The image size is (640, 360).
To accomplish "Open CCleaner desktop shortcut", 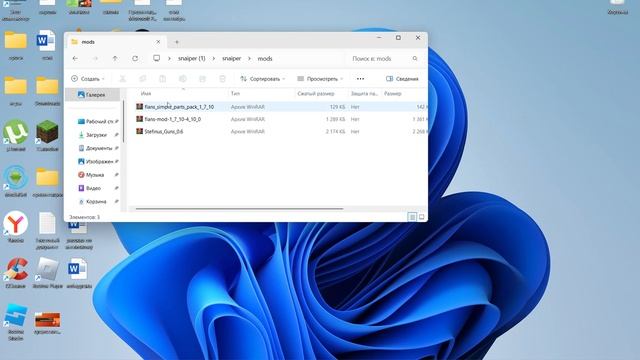I will [16, 273].
